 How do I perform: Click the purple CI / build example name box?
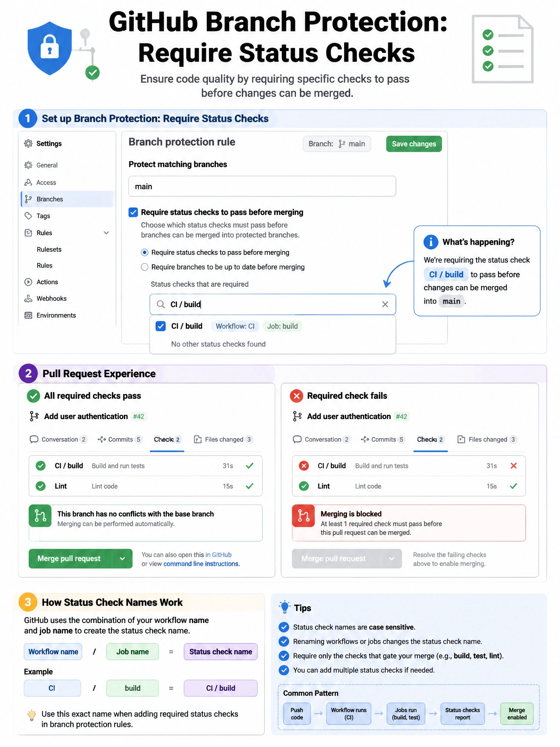pyautogui.click(x=221, y=688)
